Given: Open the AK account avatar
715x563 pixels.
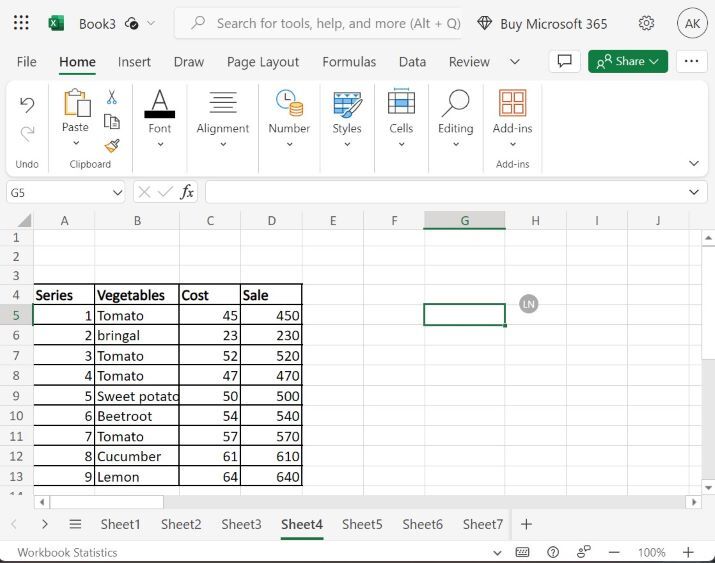Looking at the screenshot, I should click(692, 23).
